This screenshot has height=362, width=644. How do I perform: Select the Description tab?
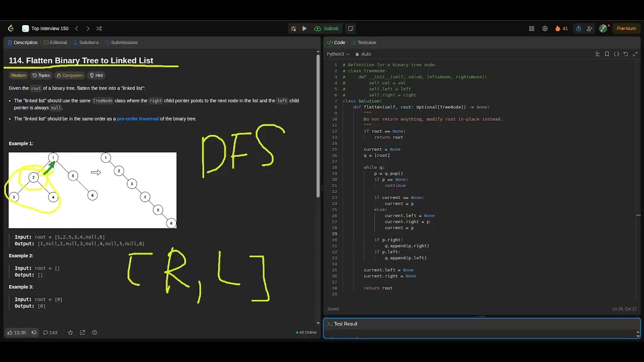[x=23, y=43]
